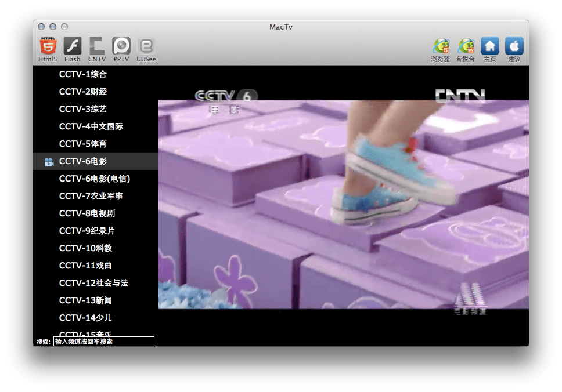Select CCTV-3综艺 in channel list
The width and height of the screenshot is (562, 392).
(x=95, y=109)
